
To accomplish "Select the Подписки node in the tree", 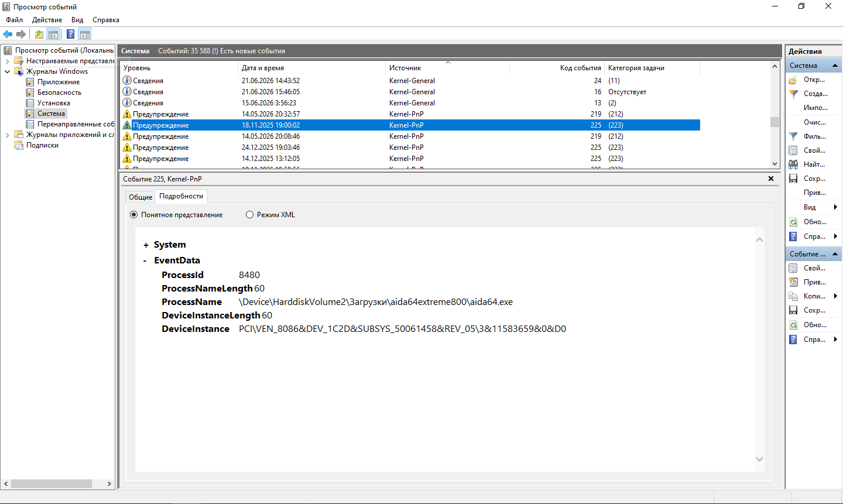I will [42, 145].
